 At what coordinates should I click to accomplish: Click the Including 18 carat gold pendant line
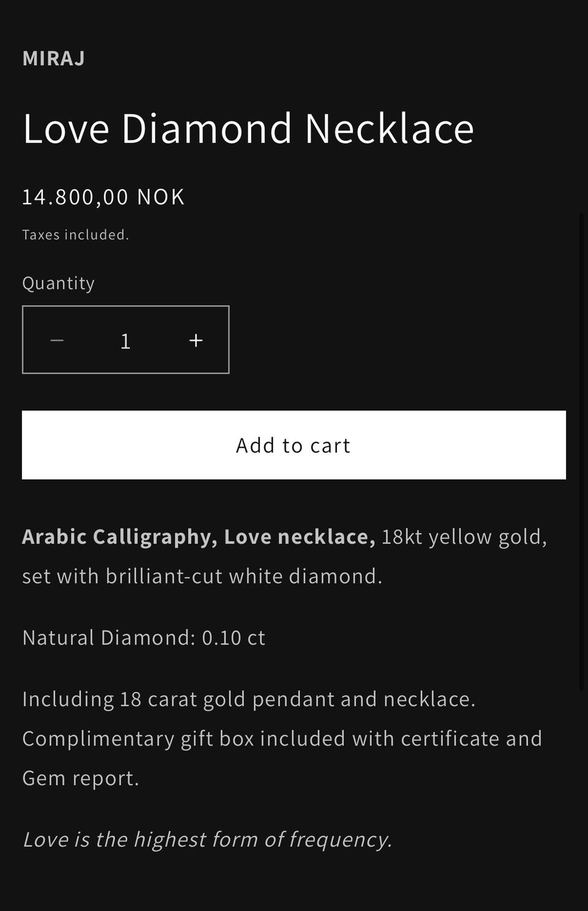(249, 699)
